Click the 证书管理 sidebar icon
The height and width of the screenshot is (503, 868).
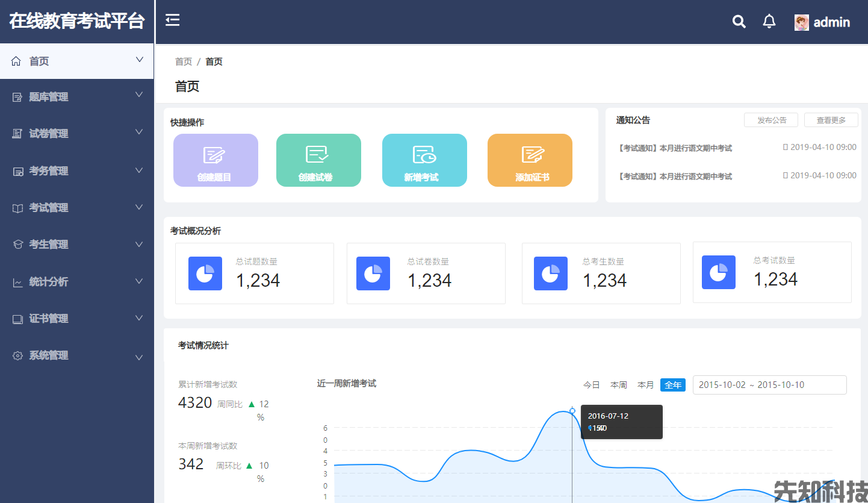(x=17, y=319)
